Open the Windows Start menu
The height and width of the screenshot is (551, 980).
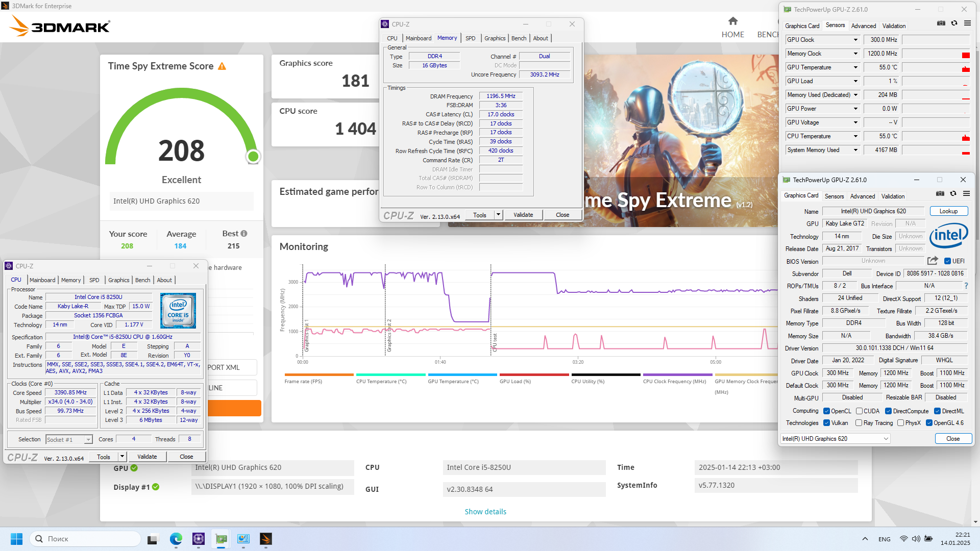16,539
